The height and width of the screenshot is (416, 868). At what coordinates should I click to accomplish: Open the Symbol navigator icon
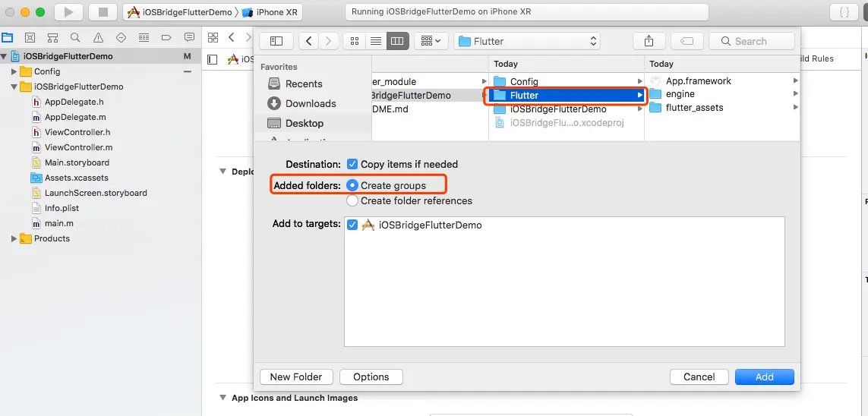pos(52,38)
